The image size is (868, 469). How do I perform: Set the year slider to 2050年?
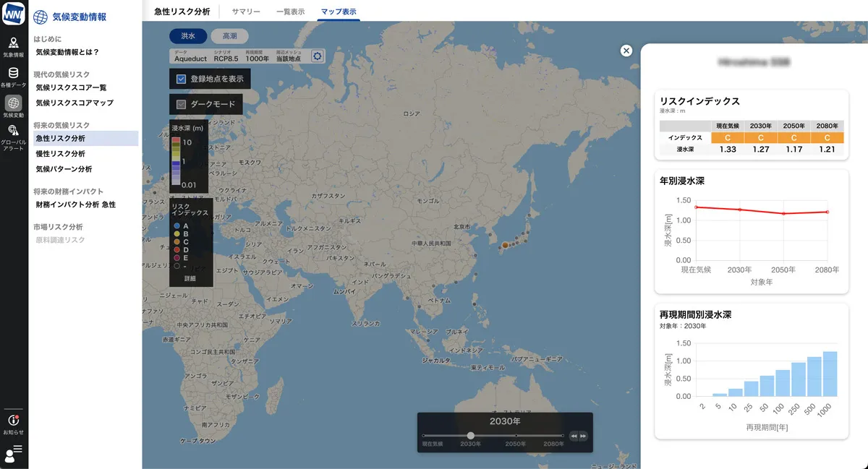[x=515, y=435]
